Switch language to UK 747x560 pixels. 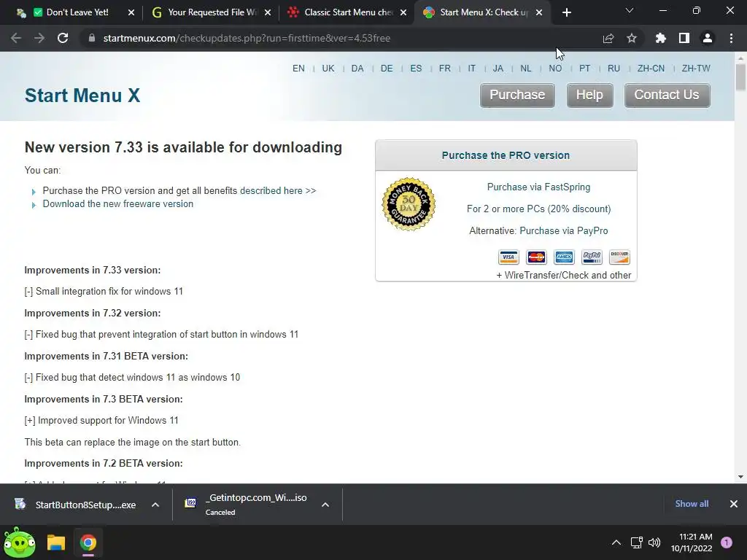click(328, 68)
